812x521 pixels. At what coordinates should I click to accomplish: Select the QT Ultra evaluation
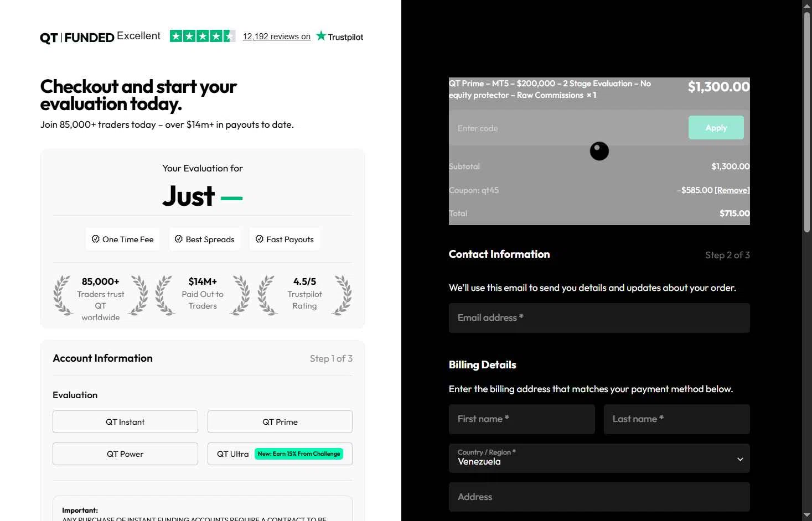tap(280, 454)
